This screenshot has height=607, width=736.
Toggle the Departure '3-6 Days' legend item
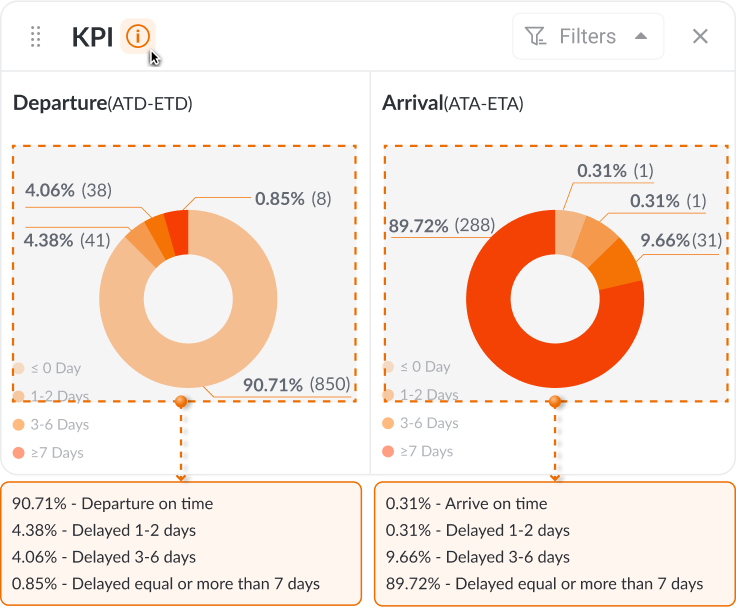click(50, 424)
